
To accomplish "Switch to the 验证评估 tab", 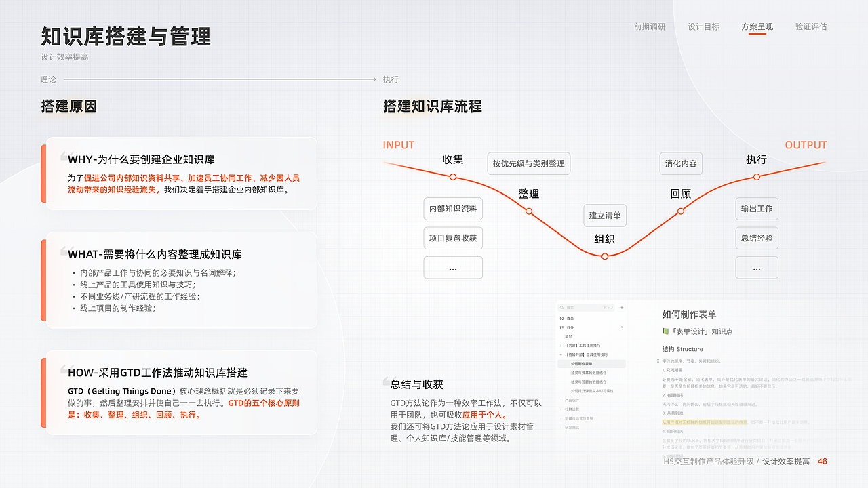I will 811,27.
